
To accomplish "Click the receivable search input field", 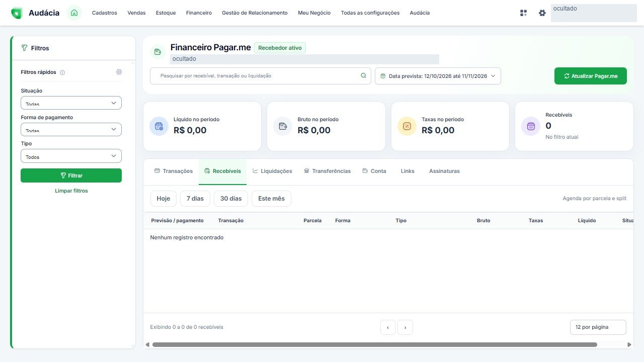I will click(x=261, y=76).
